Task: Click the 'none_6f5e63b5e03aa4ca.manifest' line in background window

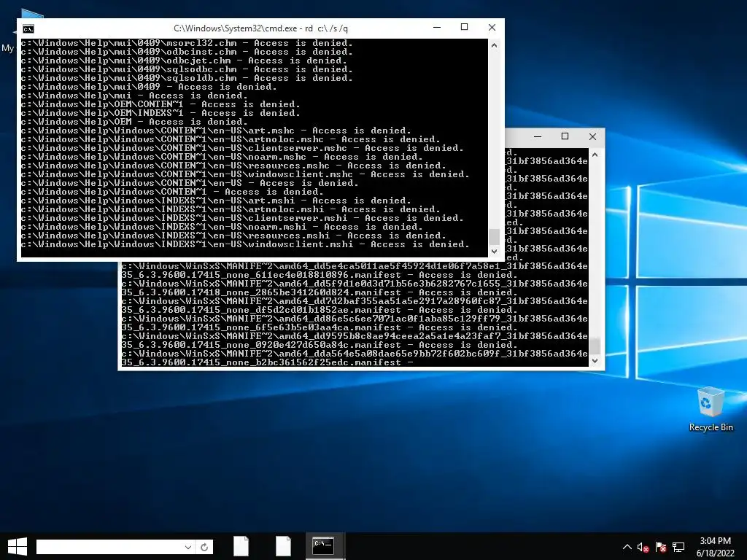Action: pos(320,327)
